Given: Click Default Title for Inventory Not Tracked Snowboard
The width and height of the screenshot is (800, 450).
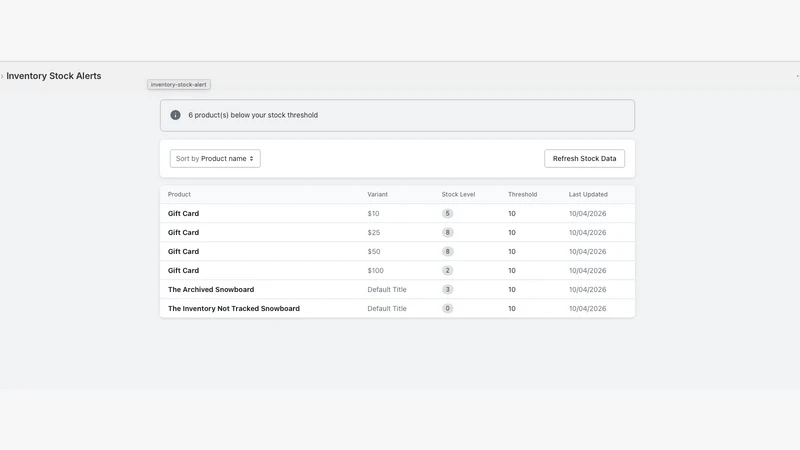Looking at the screenshot, I should coord(387,309).
